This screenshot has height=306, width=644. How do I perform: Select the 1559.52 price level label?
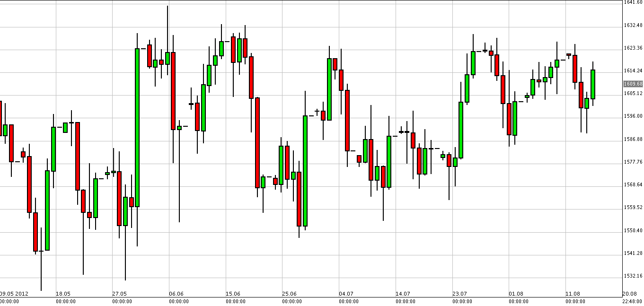pyautogui.click(x=633, y=207)
